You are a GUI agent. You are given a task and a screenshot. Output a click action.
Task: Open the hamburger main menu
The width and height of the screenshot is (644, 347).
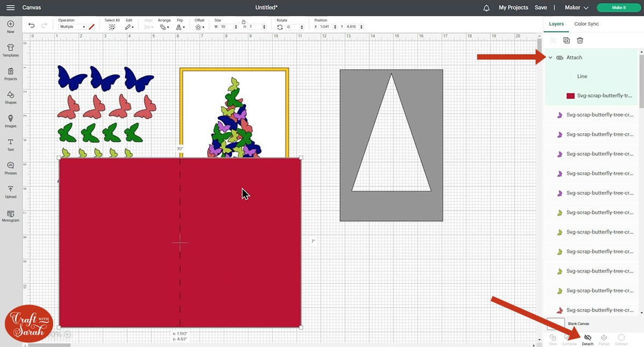click(10, 8)
